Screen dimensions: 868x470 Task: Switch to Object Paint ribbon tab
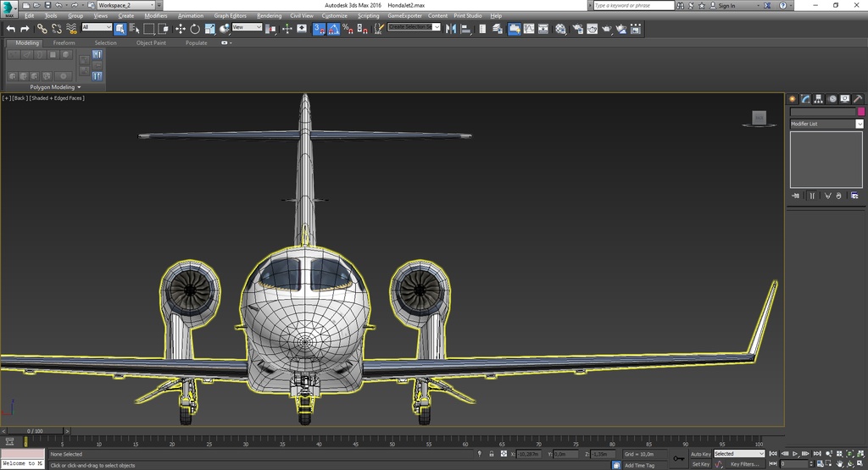coord(151,42)
